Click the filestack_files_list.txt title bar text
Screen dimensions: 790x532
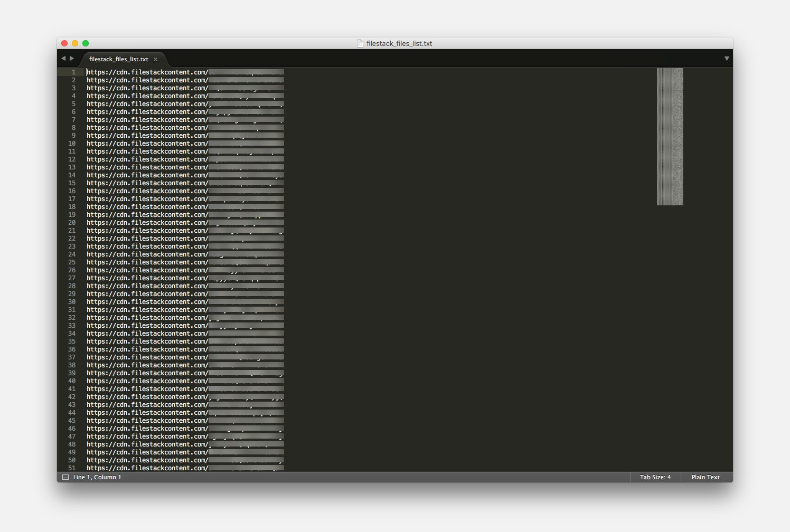pyautogui.click(x=399, y=43)
